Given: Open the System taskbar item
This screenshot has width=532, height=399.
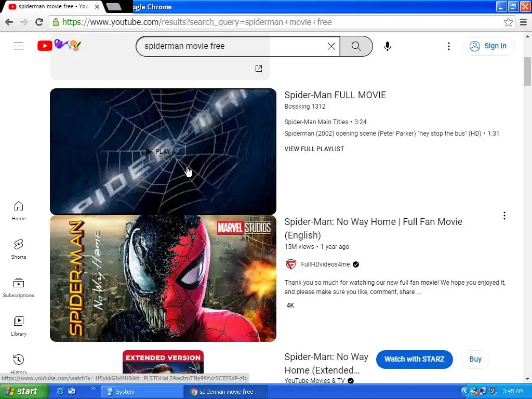Looking at the screenshot, I should [143, 392].
